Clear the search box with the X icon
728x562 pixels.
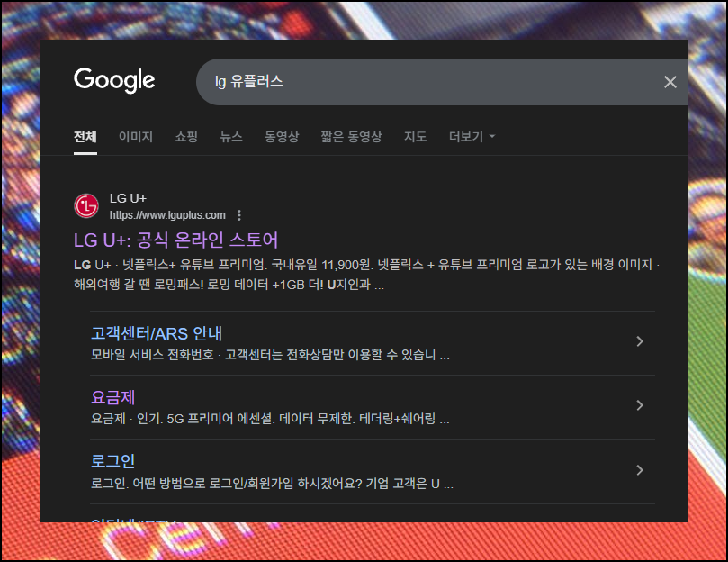(670, 82)
